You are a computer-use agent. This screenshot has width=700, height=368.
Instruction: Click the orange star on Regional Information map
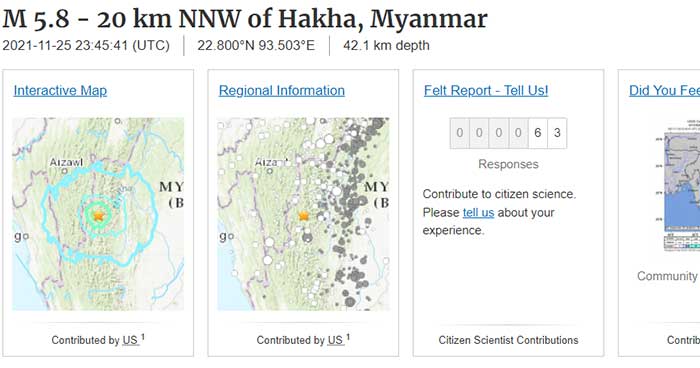[x=304, y=216]
